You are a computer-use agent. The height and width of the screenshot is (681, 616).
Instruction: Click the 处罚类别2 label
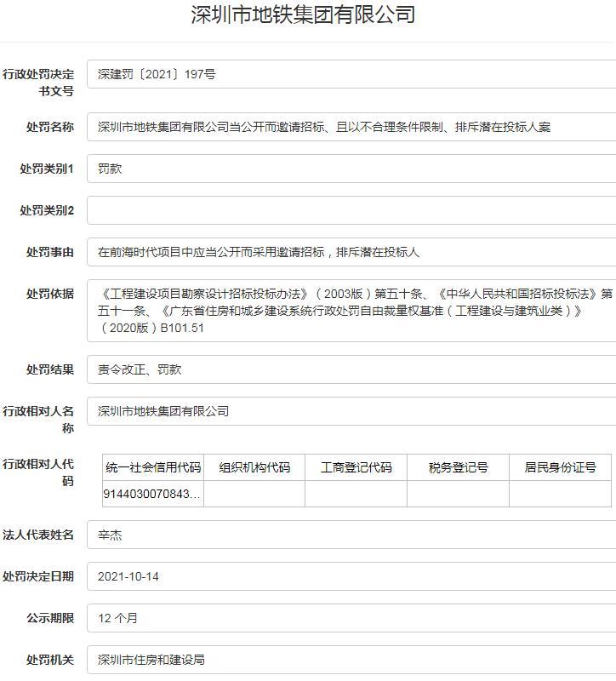point(47,210)
